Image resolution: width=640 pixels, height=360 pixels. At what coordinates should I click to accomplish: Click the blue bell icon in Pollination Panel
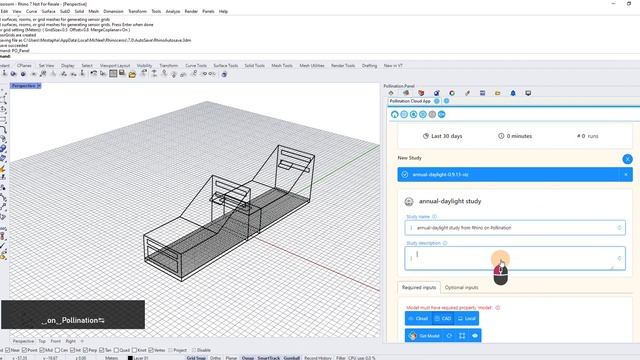(x=513, y=93)
